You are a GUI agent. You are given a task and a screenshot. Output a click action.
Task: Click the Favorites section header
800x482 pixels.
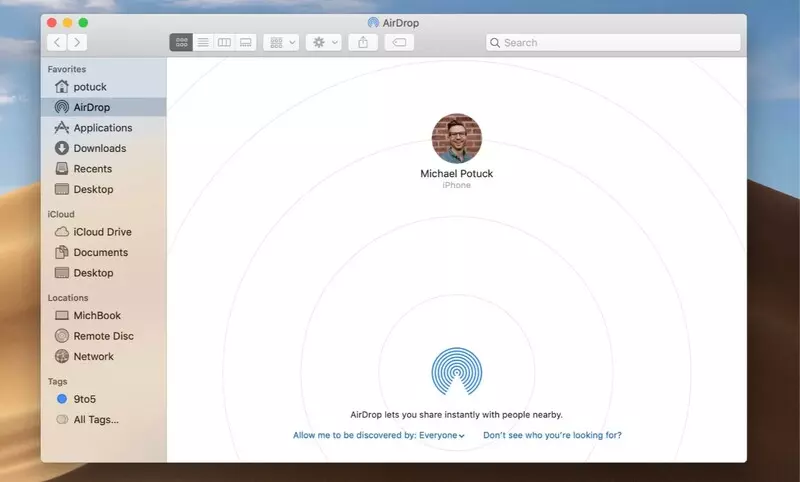click(67, 69)
